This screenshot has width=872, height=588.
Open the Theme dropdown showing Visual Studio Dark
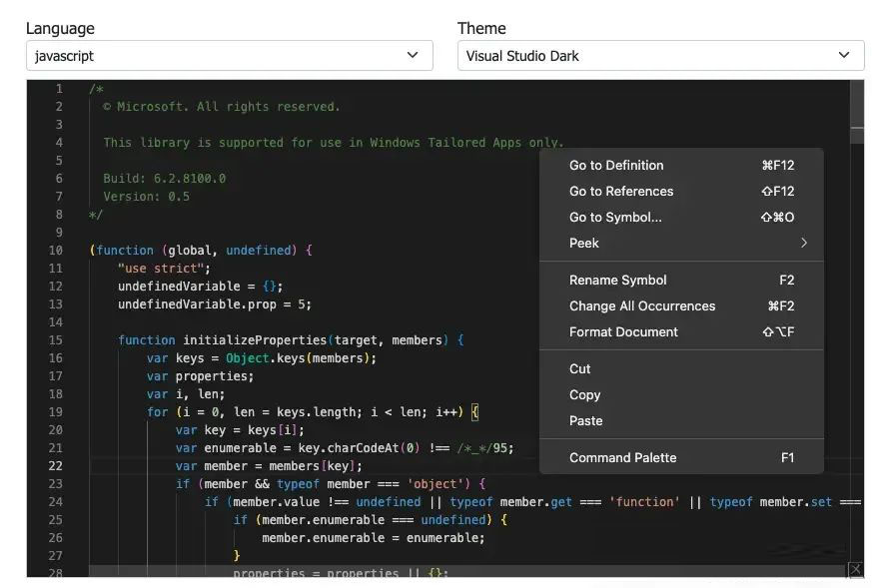pyautogui.click(x=659, y=56)
